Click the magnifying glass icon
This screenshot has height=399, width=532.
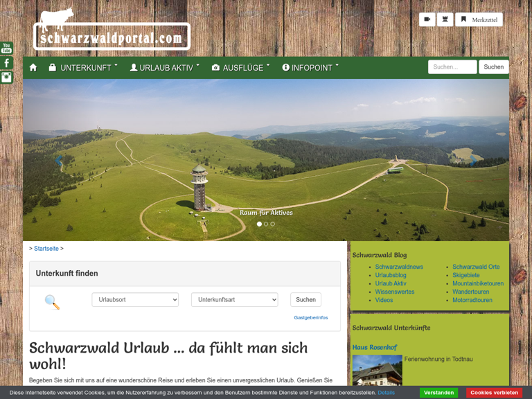click(52, 301)
